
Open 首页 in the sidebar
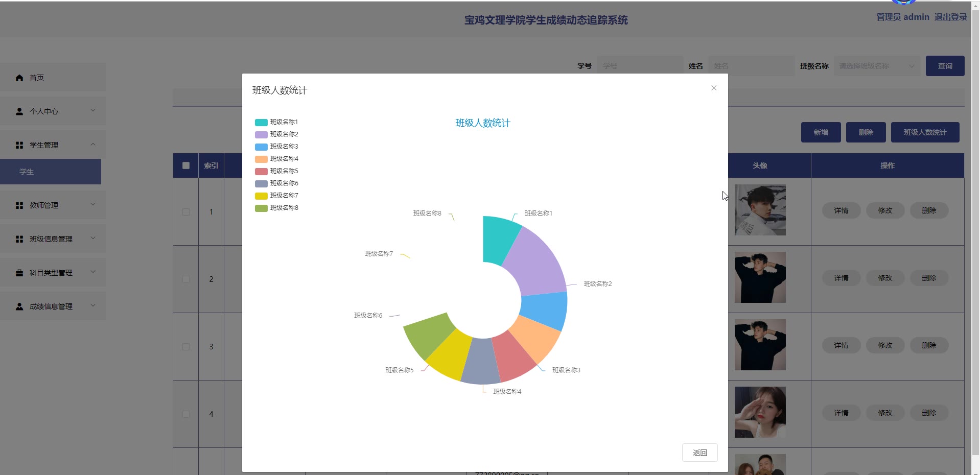(53, 78)
